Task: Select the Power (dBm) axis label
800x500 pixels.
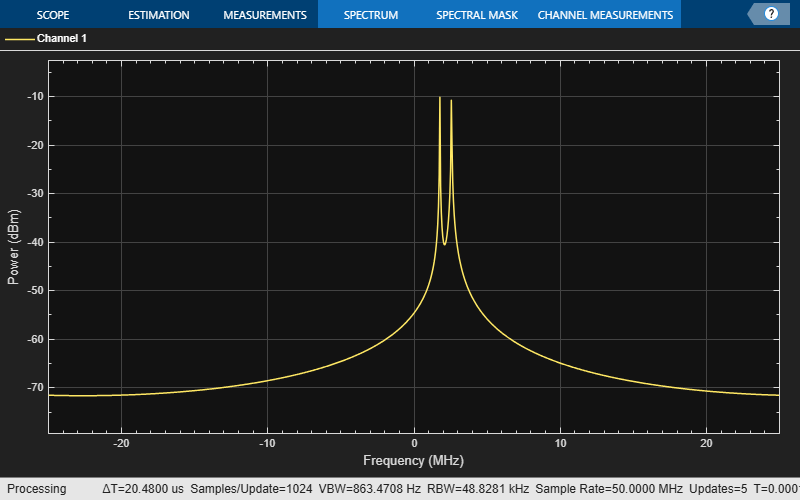Action: [14, 247]
